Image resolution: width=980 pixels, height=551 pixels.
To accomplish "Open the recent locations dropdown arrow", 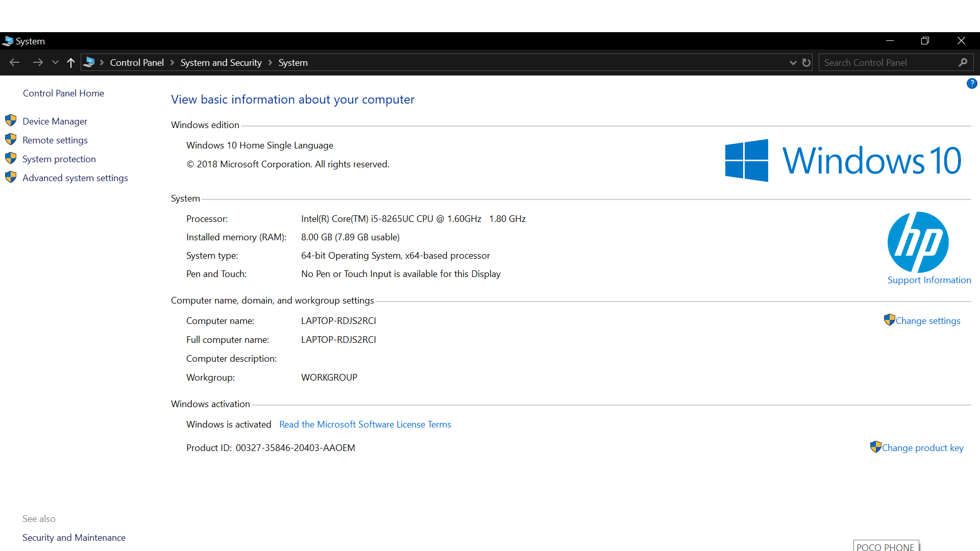I will (55, 62).
